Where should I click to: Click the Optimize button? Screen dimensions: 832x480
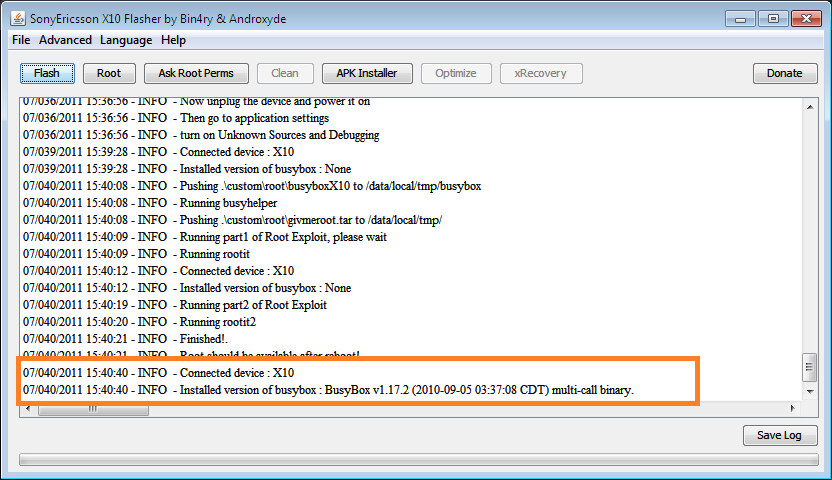coord(456,73)
